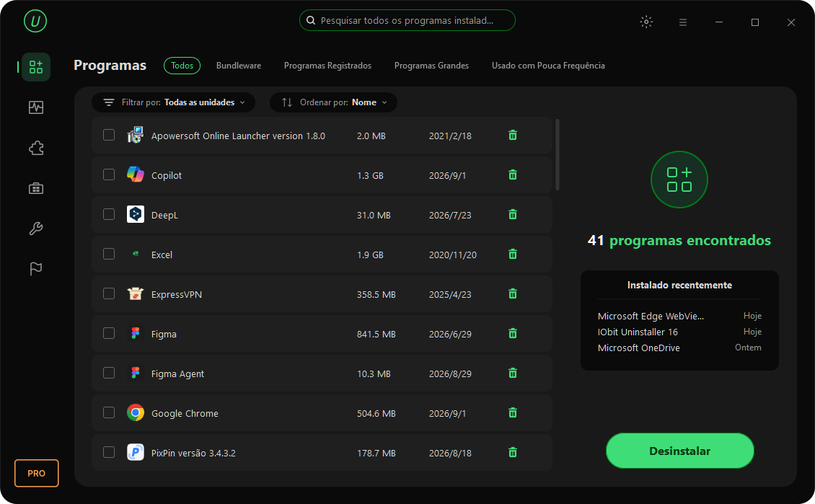Expand the Ordenar por Nome dropdown
The height and width of the screenshot is (504, 815).
[333, 102]
